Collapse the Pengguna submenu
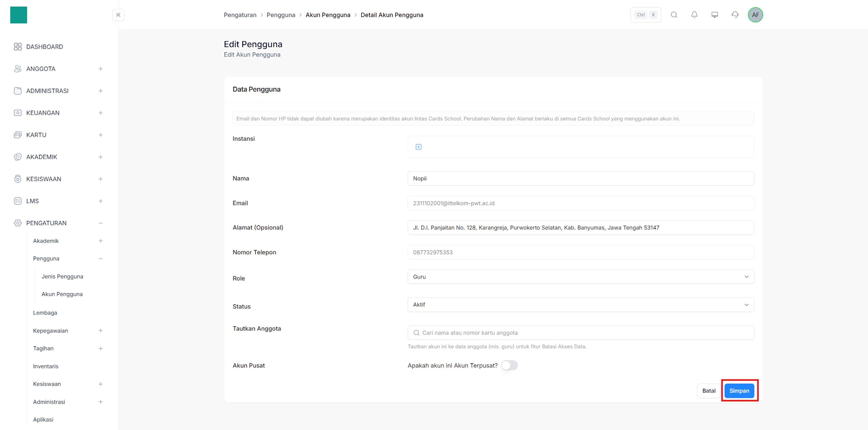868x430 pixels. point(100,258)
